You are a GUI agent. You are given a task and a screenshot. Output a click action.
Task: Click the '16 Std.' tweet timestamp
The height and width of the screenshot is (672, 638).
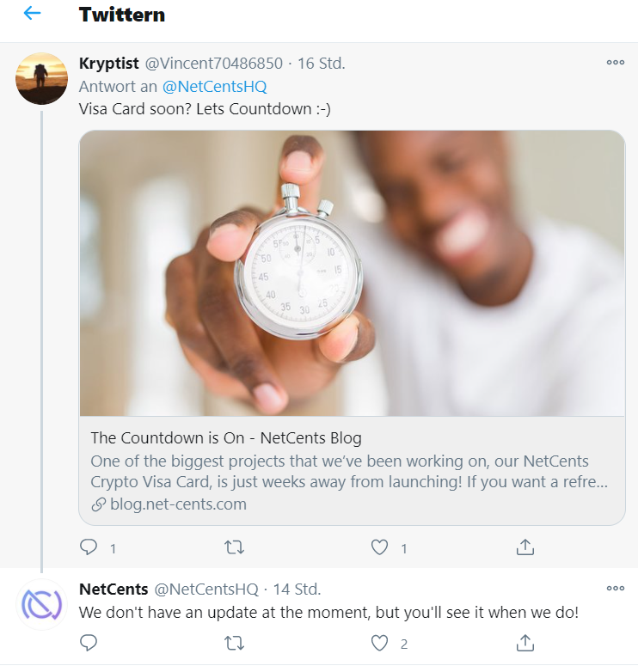322,64
